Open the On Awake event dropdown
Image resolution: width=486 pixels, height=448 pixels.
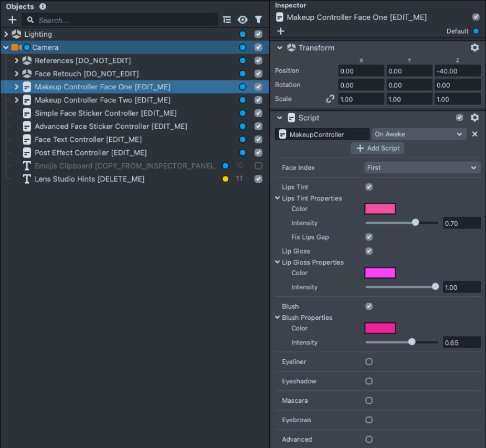click(419, 134)
